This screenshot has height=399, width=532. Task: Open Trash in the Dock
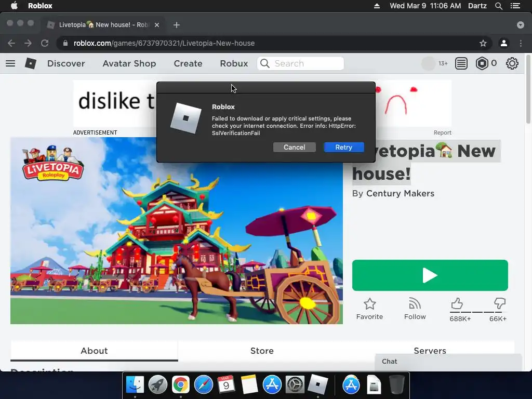point(396,384)
